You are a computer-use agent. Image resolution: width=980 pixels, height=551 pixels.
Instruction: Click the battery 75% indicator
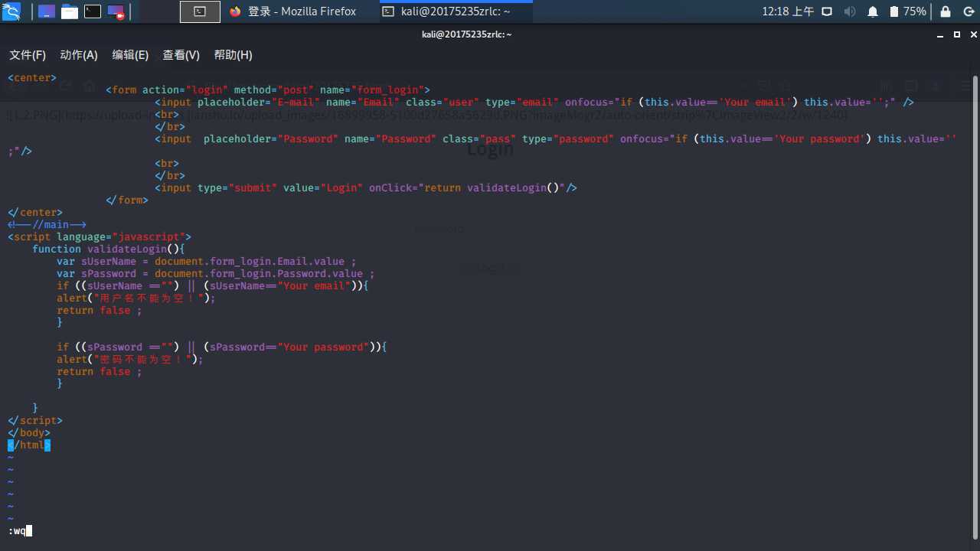click(908, 11)
